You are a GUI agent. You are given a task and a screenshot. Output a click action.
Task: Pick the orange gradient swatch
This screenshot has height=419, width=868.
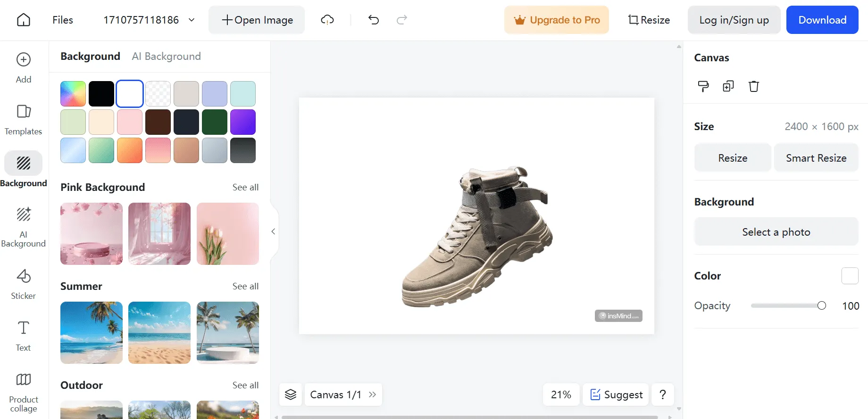[x=130, y=150]
